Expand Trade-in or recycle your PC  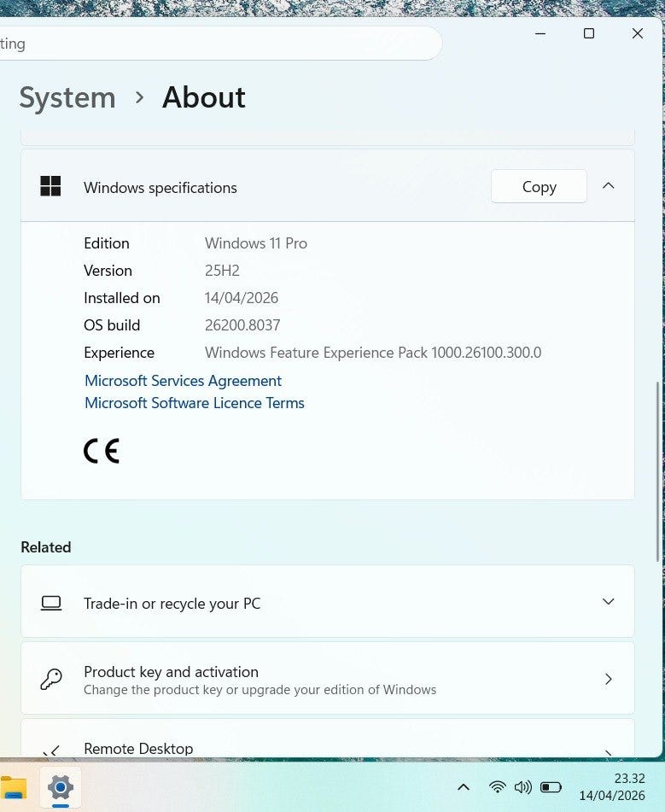point(609,602)
